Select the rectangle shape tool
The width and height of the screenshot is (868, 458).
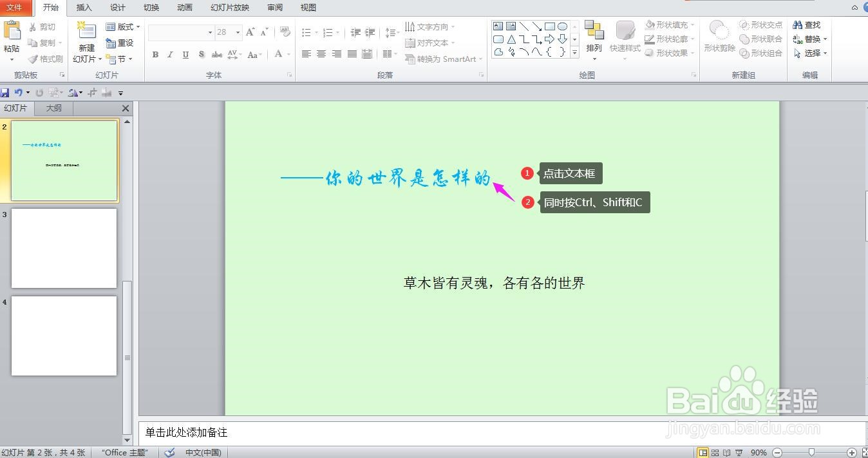(550, 26)
